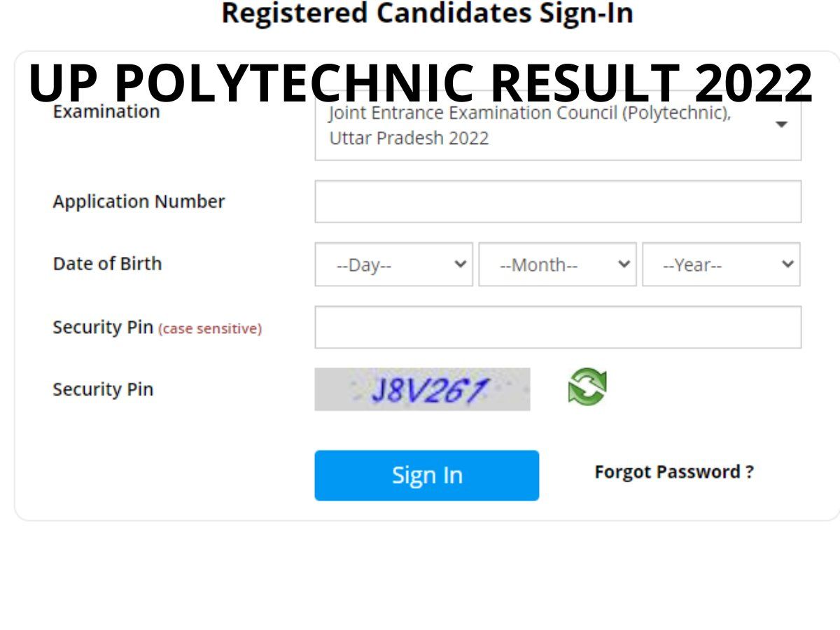The height and width of the screenshot is (630, 840).
Task: Click inside the Application Number field
Action: point(558,202)
